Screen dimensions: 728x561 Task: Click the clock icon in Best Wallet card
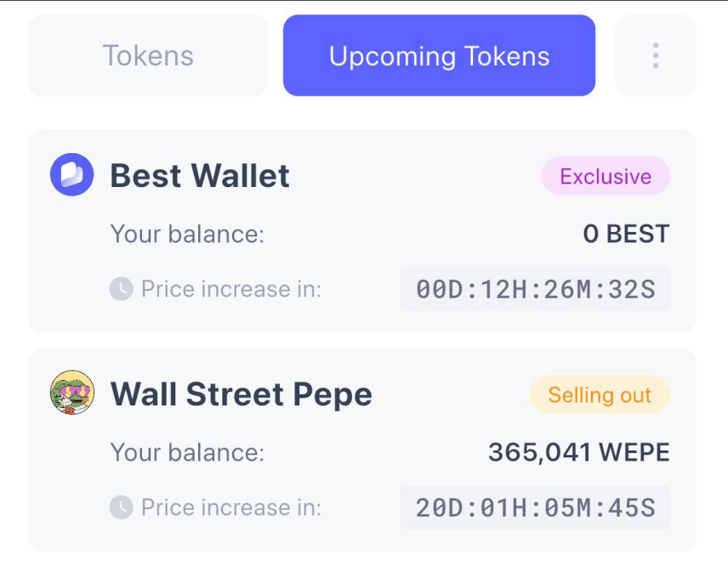(x=121, y=289)
